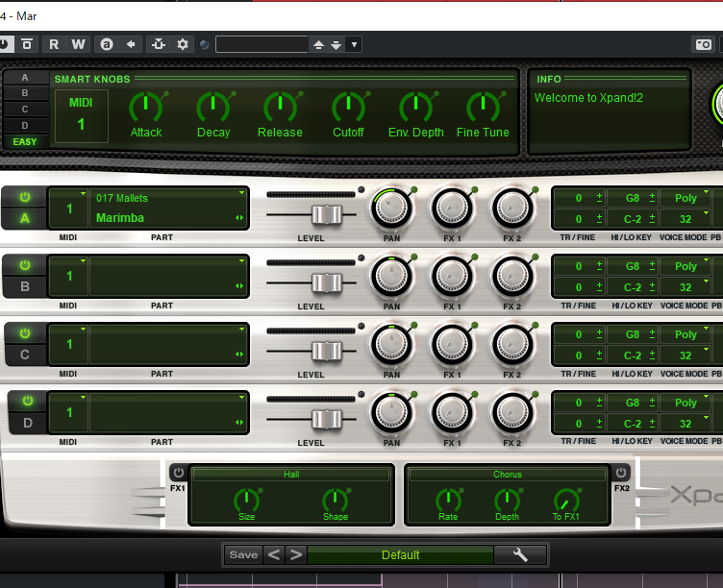The height and width of the screenshot is (588, 723).
Task: Activate the plugin bypass power icon in toolbar
Action: point(5,44)
